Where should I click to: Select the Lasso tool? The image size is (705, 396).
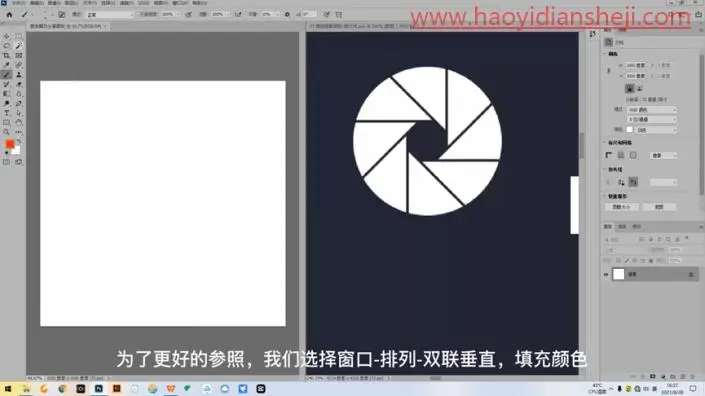tap(6, 46)
